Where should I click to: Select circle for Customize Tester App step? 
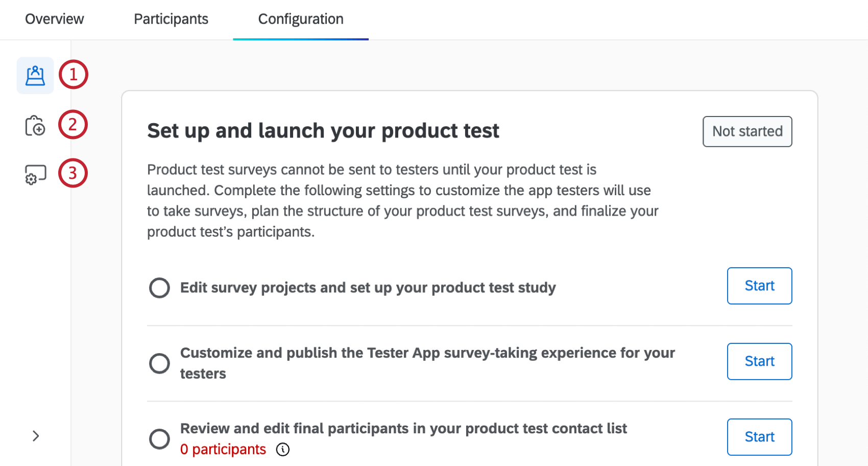point(159,363)
